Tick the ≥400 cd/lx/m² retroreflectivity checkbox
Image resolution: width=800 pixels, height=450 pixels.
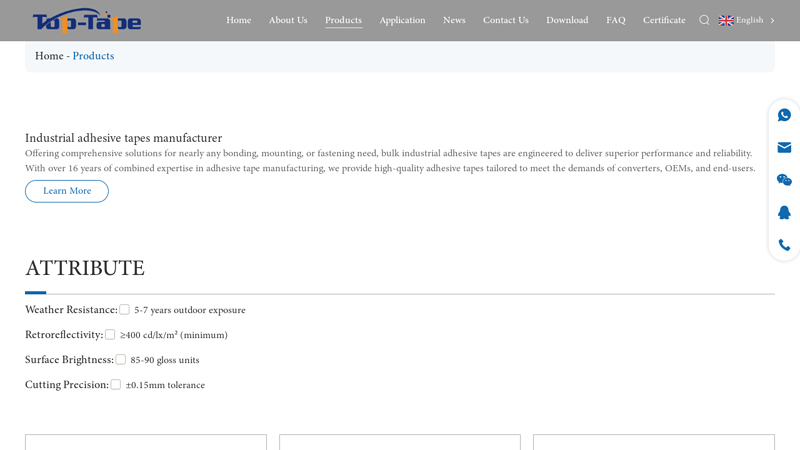coord(110,335)
